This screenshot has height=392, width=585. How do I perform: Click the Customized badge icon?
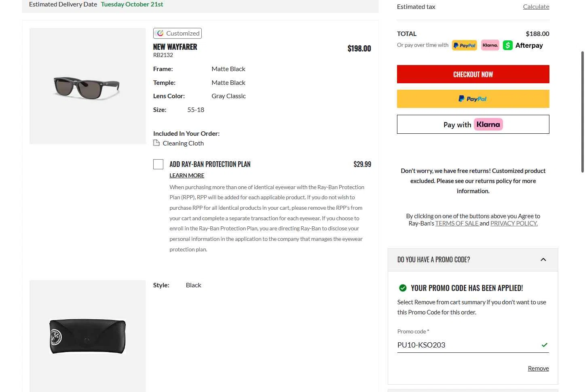(161, 33)
